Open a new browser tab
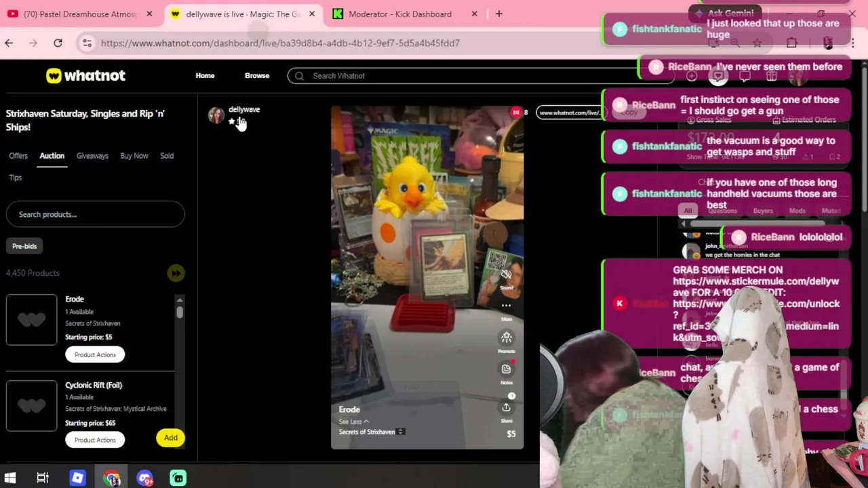The height and width of the screenshot is (488, 868). (499, 14)
